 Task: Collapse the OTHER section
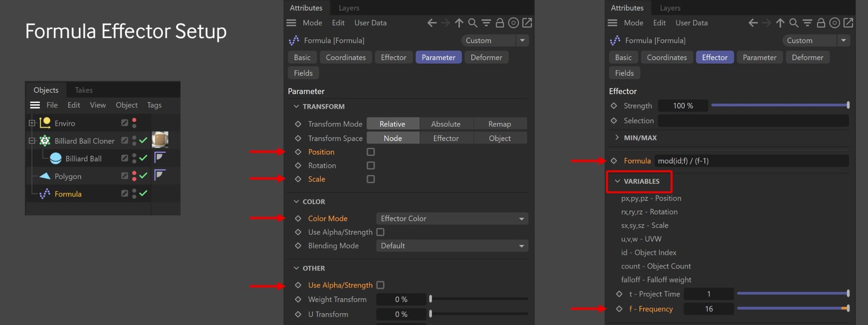click(x=296, y=268)
